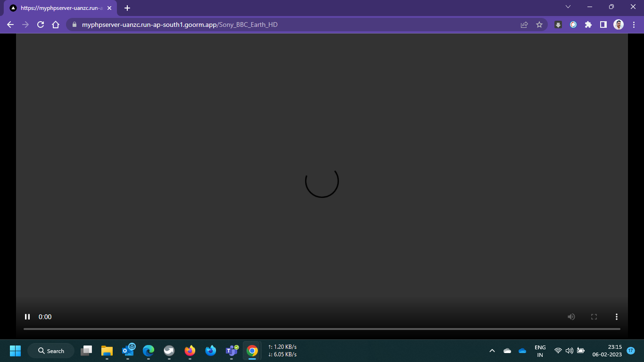Show hidden system tray icons

(x=492, y=351)
